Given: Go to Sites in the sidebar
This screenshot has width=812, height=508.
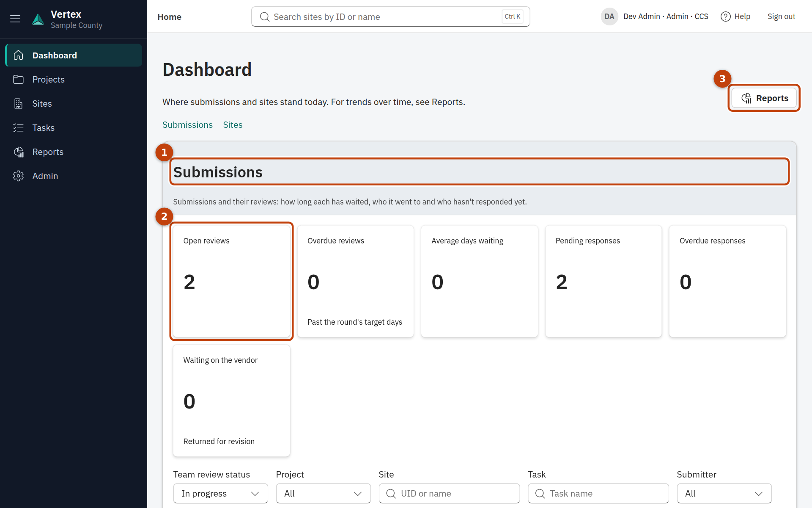Looking at the screenshot, I should click(74, 104).
